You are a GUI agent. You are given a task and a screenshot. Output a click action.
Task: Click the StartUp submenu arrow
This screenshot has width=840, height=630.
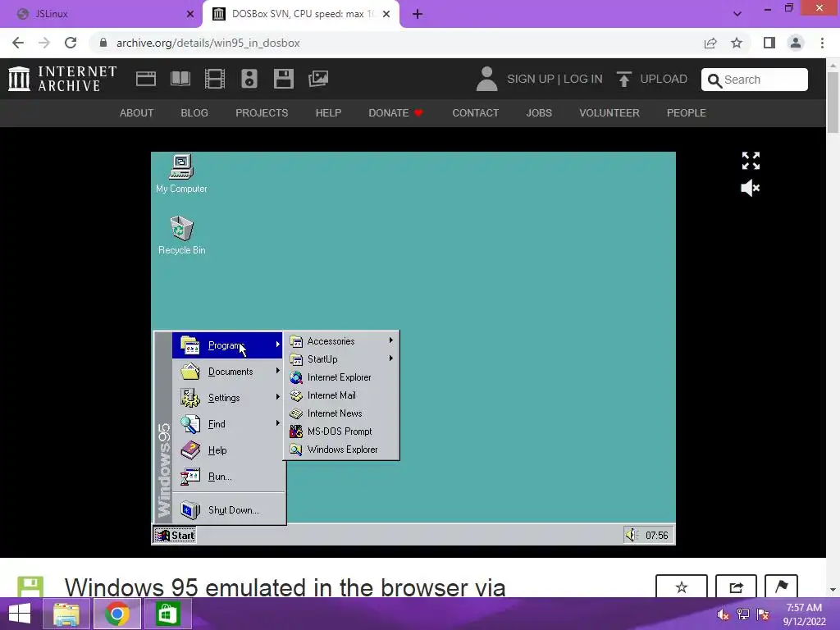pos(391,358)
